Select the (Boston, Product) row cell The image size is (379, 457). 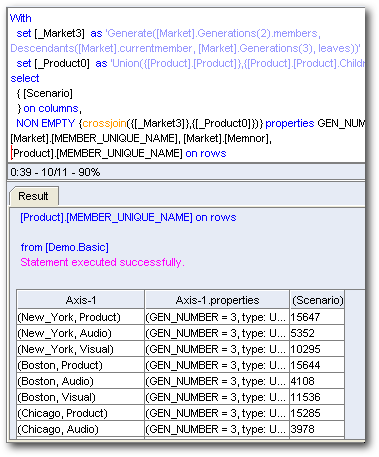tap(81, 365)
